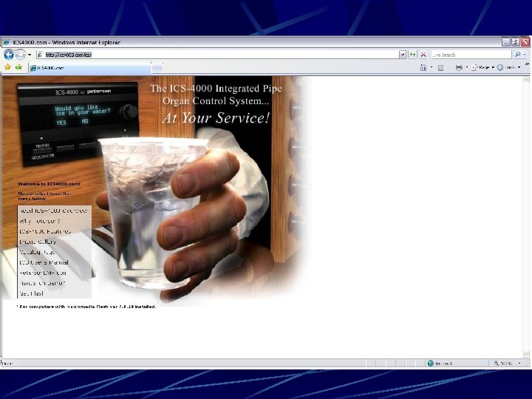Stop loading with the red X icon
Viewport: 532px width, 399px height.
pyautogui.click(x=423, y=55)
